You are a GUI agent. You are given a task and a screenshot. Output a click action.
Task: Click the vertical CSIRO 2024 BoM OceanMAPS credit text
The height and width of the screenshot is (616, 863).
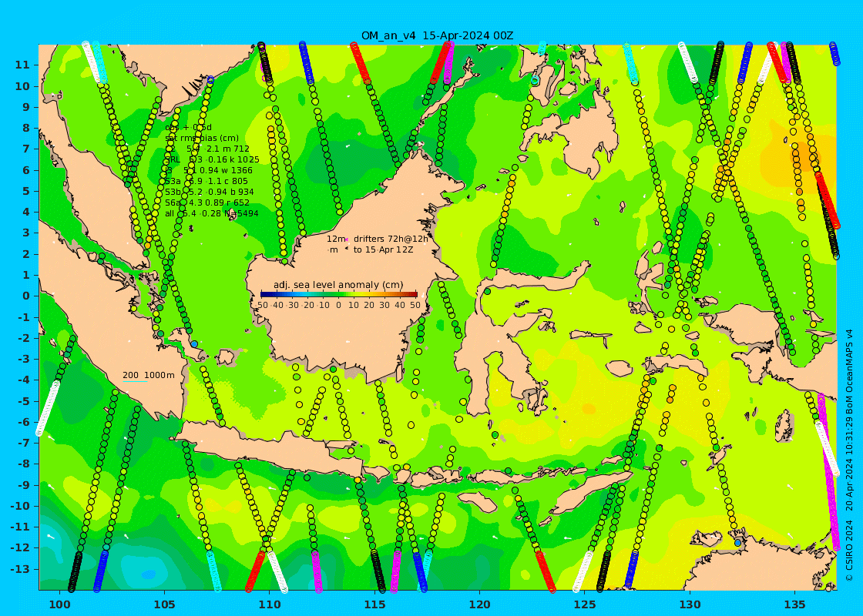click(849, 455)
